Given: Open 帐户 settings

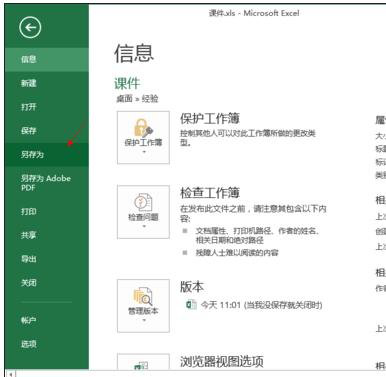Looking at the screenshot, I should click(x=47, y=320).
